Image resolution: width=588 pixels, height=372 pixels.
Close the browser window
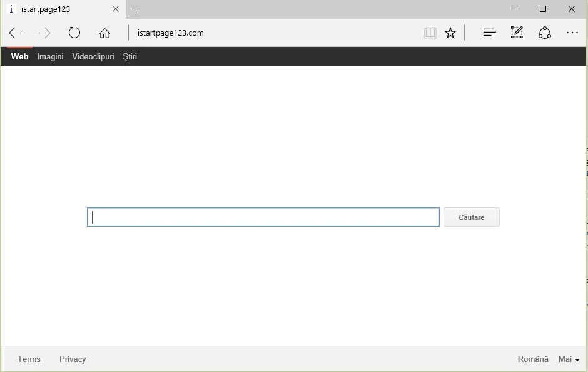tap(572, 9)
